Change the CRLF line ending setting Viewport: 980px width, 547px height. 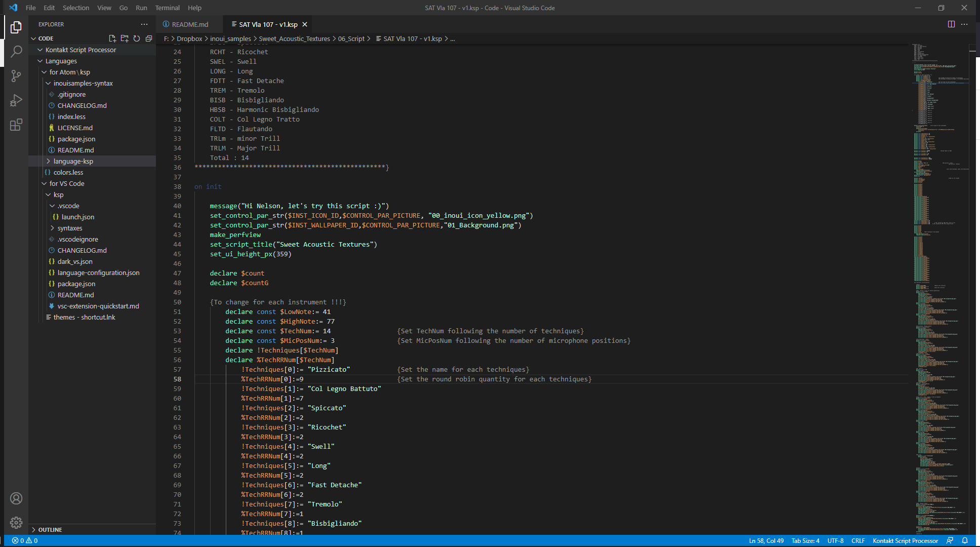tap(858, 540)
